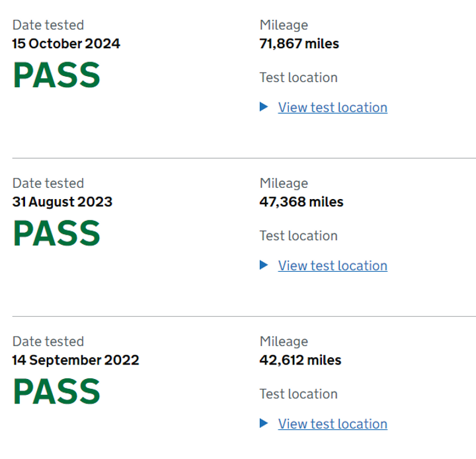Expand the arrow beside the 14 September 2022 test location

(264, 423)
